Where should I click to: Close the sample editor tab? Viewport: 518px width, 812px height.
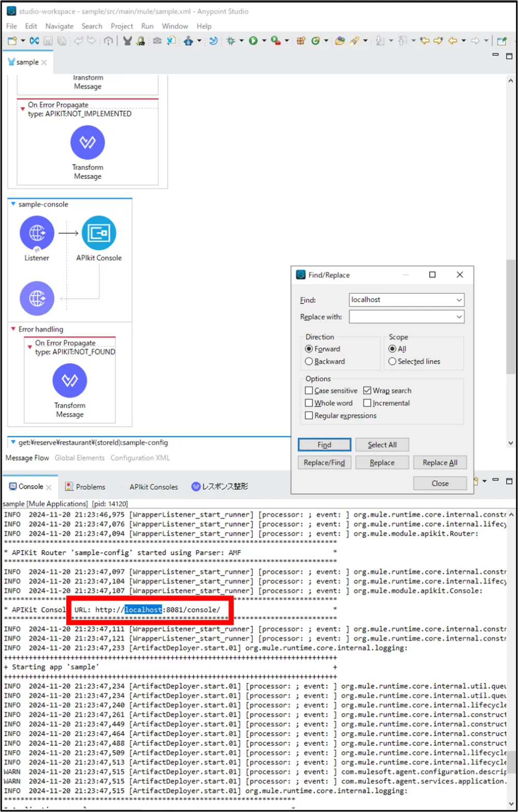44,63
